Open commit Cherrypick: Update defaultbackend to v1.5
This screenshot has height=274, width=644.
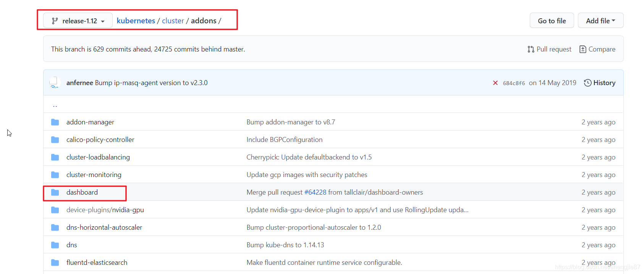click(309, 157)
